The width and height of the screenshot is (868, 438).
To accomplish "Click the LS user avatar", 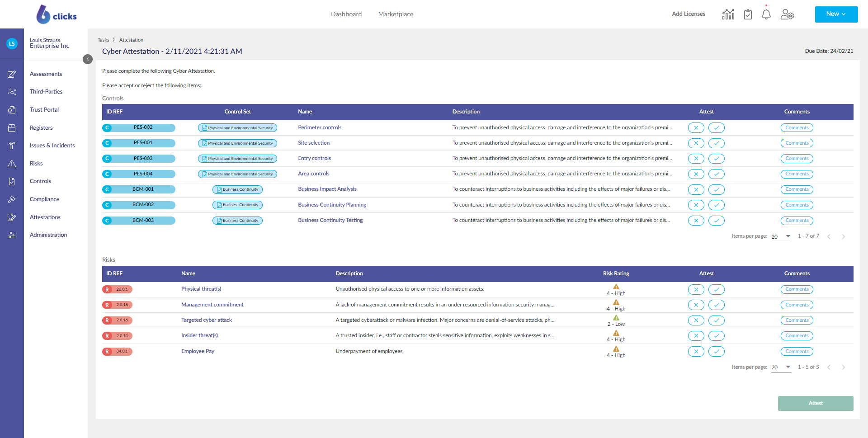I will point(12,44).
